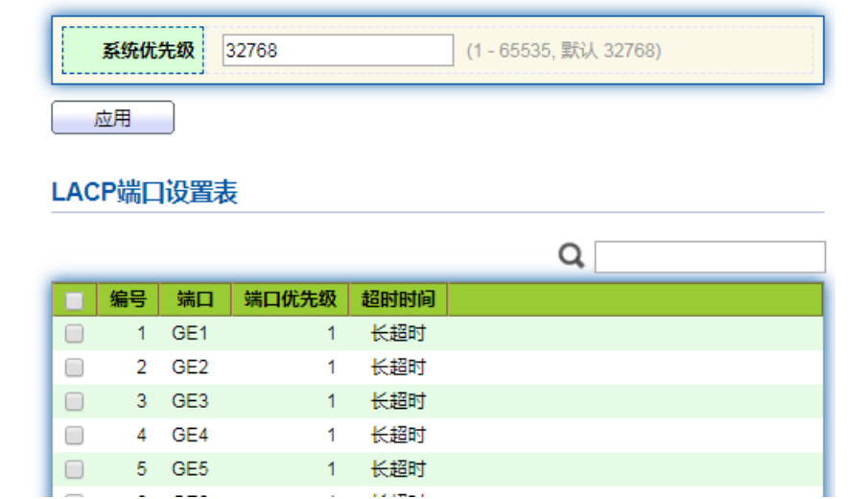Click the magnifier search icon

pyautogui.click(x=572, y=256)
